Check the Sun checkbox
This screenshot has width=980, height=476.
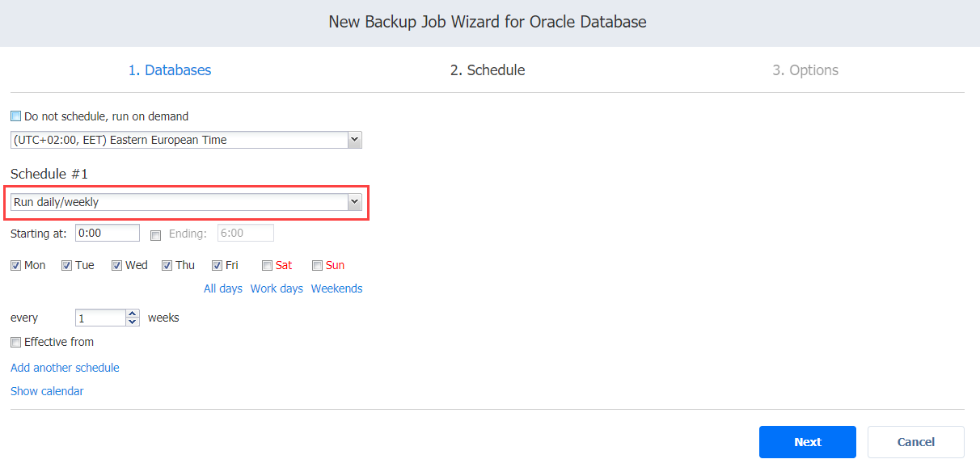[x=317, y=265]
